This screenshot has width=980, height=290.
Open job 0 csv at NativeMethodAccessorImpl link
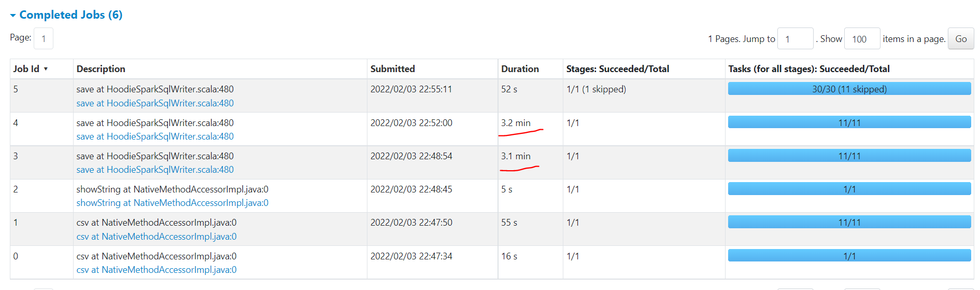(157, 270)
